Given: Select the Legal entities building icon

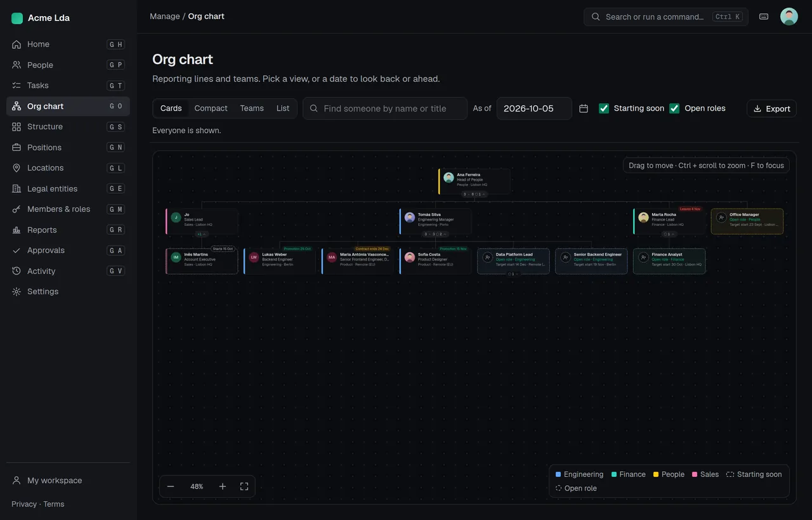Looking at the screenshot, I should click(x=16, y=188).
